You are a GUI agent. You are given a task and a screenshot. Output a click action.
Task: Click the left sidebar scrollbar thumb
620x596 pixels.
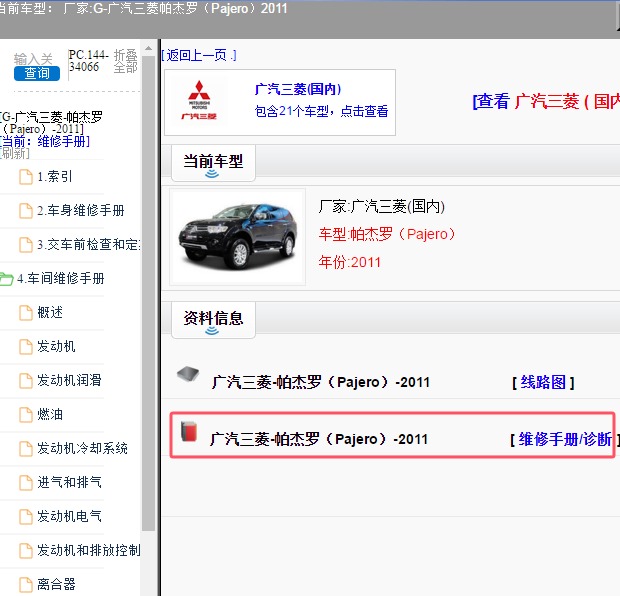coord(149,293)
